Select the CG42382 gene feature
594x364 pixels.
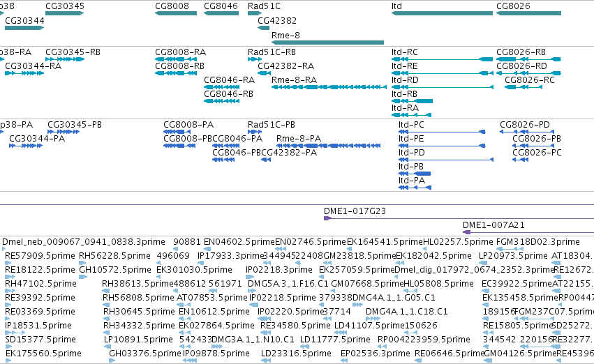pos(264,28)
